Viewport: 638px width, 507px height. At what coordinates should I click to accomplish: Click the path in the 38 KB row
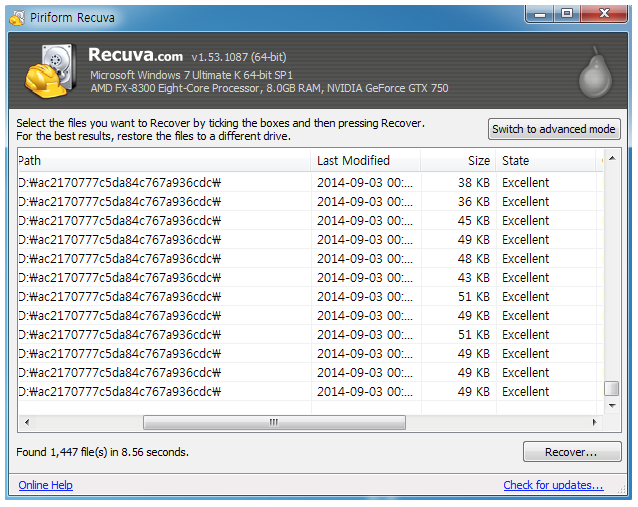tap(120, 183)
